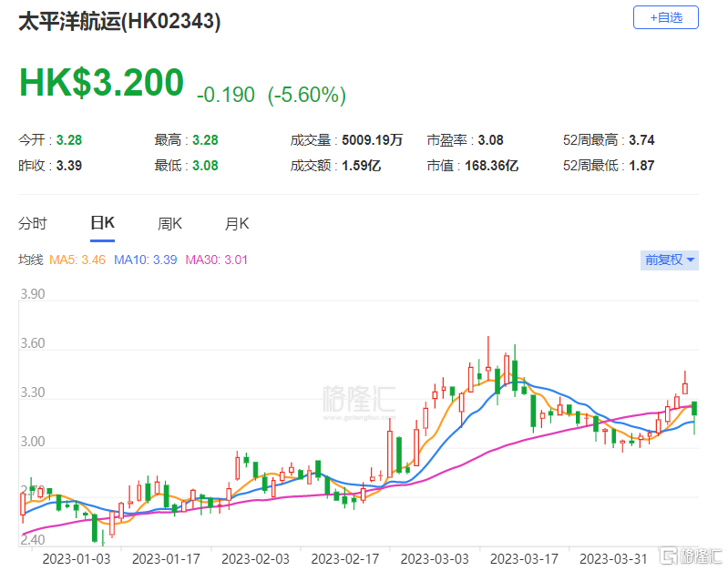This screenshot has width=728, height=571.
Task: Click the 成交量 volume 5009.19万
Action: 373,140
